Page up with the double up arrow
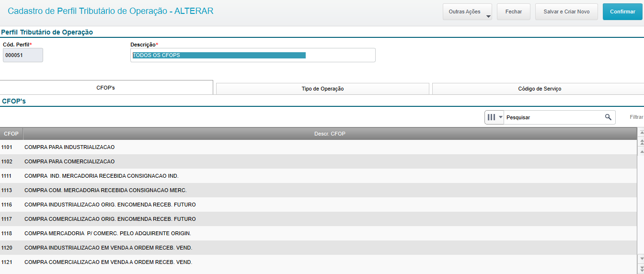The height and width of the screenshot is (274, 644). click(642, 142)
